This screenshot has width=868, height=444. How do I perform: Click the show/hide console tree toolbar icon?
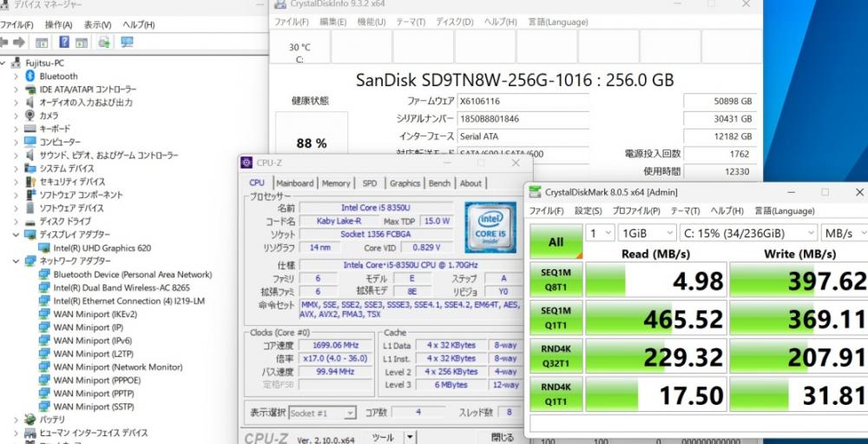tap(42, 43)
